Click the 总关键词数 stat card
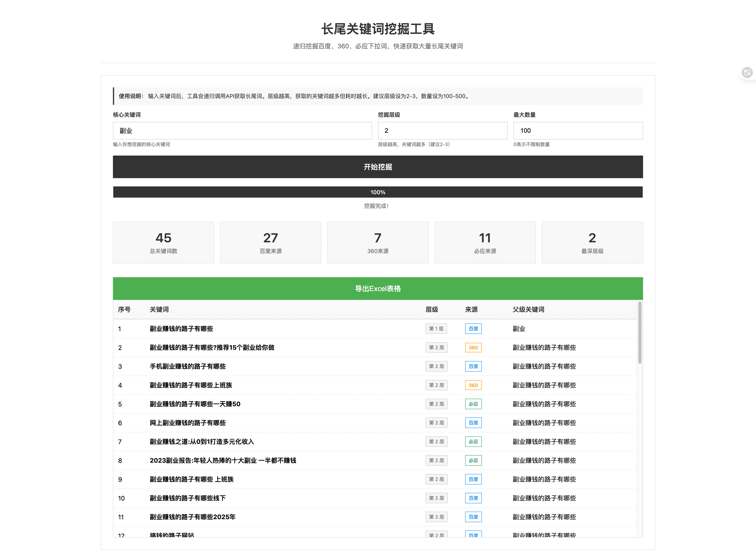This screenshot has height=558, width=756. coord(163,243)
